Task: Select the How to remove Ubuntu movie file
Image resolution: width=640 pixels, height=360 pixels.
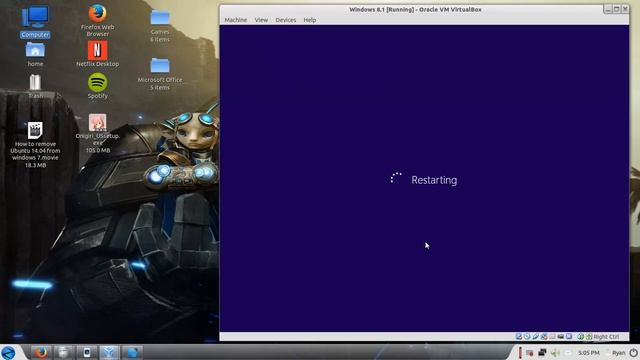Action: tap(36, 145)
